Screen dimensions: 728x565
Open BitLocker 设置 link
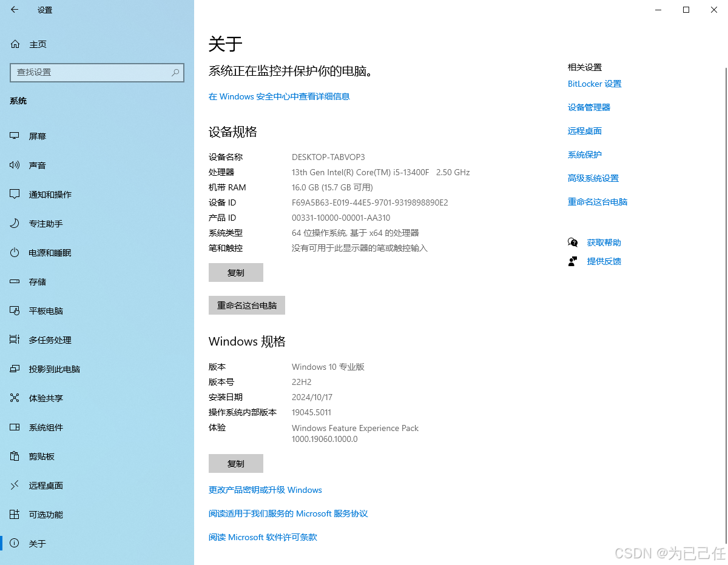(595, 84)
